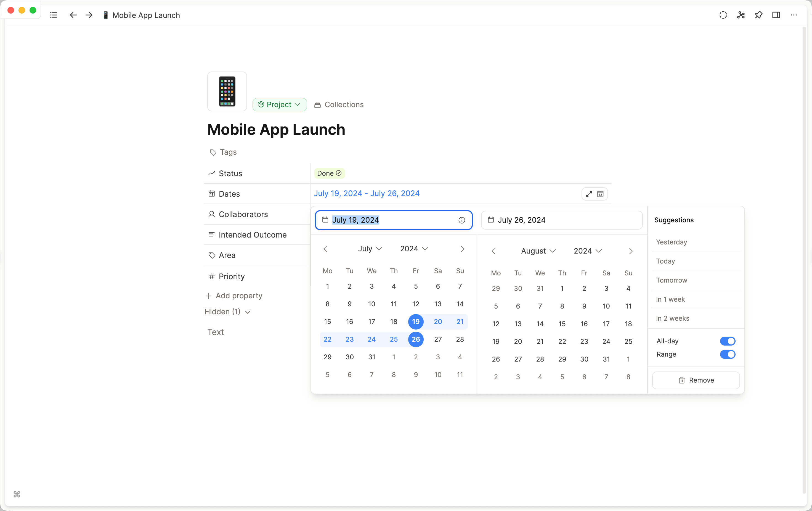This screenshot has width=812, height=511.
Task: Choose the In 2 weeks suggestion
Action: (672, 318)
